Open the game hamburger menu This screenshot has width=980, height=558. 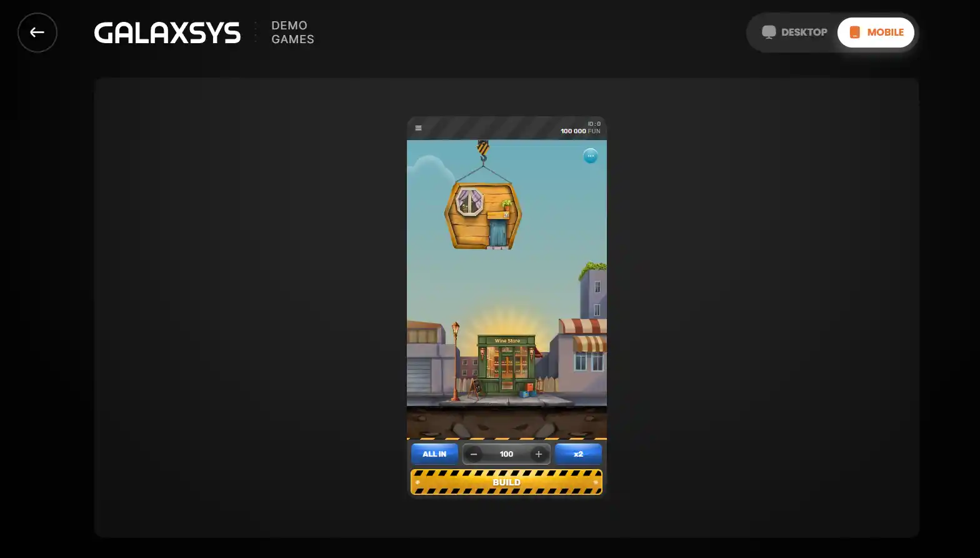[x=418, y=128]
